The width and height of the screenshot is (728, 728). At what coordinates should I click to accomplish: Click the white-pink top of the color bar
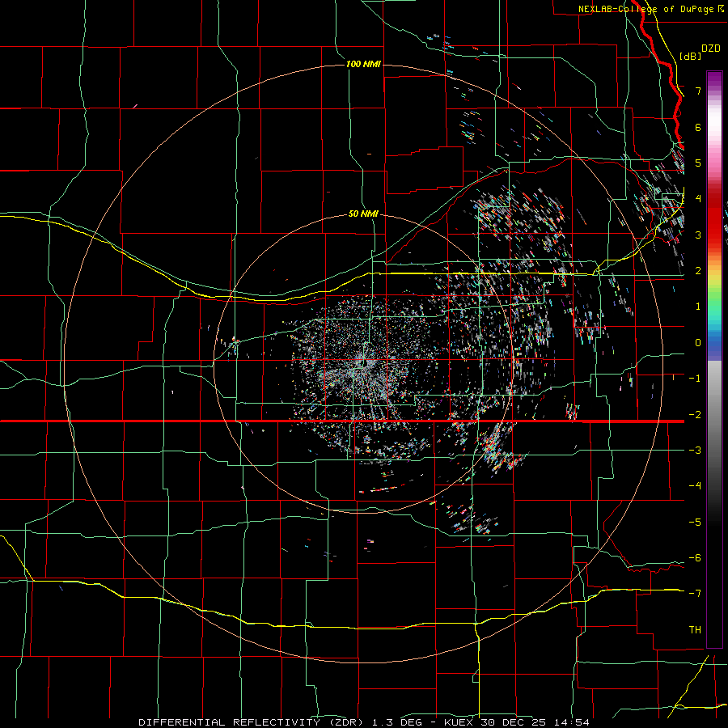point(714,123)
